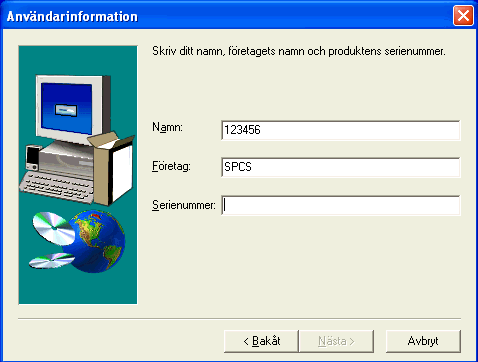Click the instruction text about serienummer
The height and width of the screenshot is (362, 478).
click(x=299, y=51)
